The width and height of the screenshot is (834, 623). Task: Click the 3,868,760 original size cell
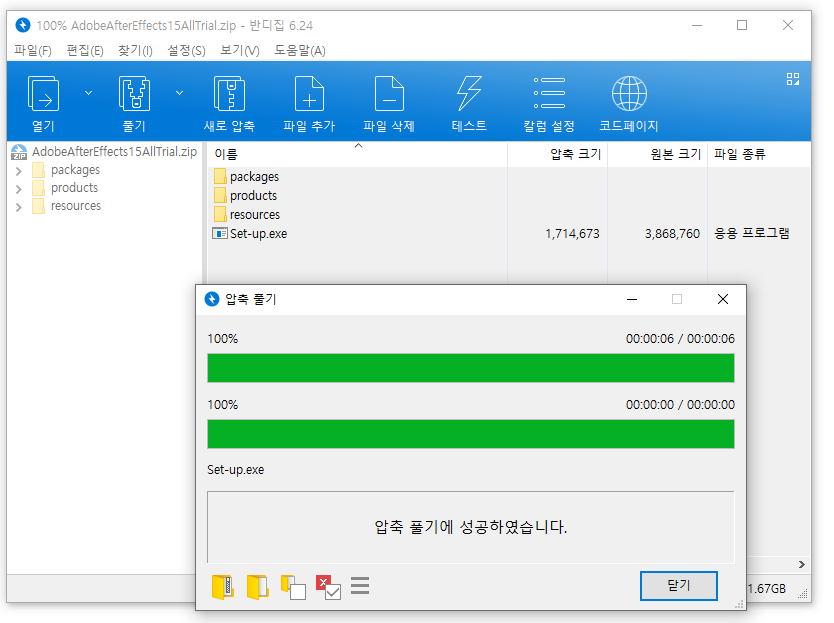pos(672,234)
